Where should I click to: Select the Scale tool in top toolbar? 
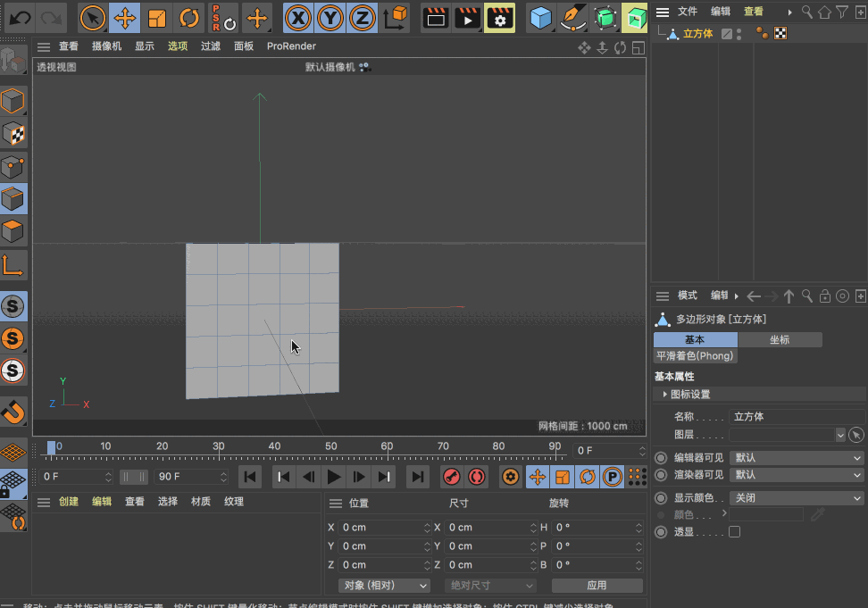click(156, 18)
